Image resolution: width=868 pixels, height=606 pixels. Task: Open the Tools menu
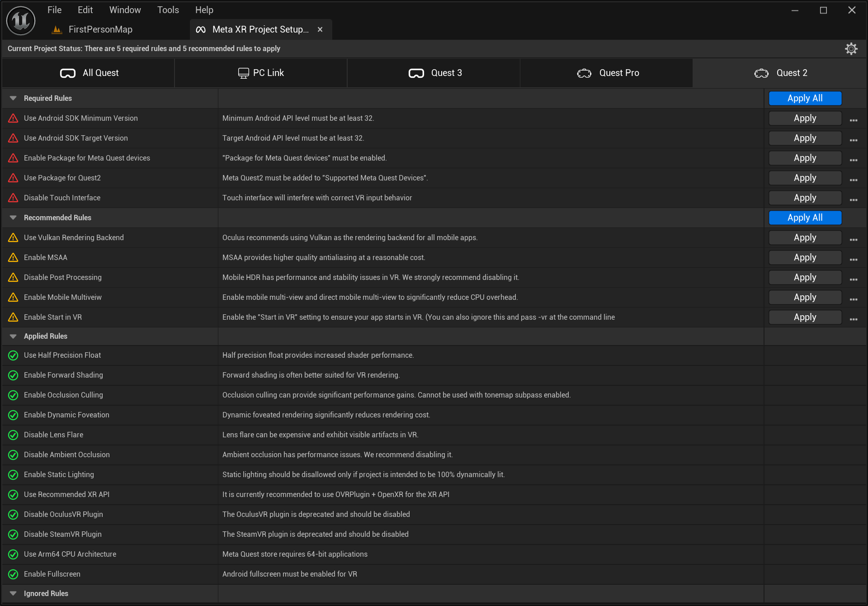point(168,9)
